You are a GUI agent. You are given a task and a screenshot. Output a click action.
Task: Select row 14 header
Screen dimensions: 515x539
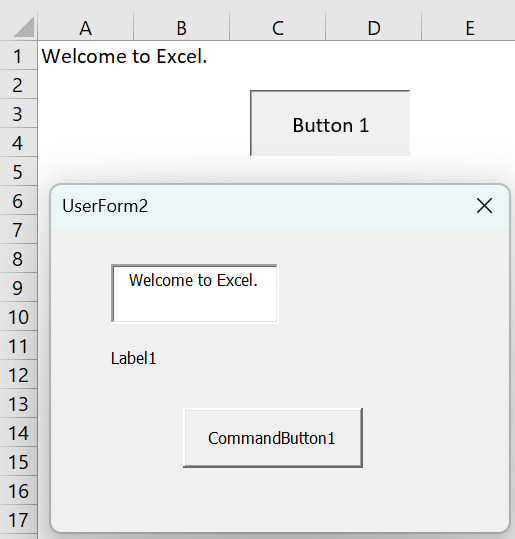tap(18, 432)
